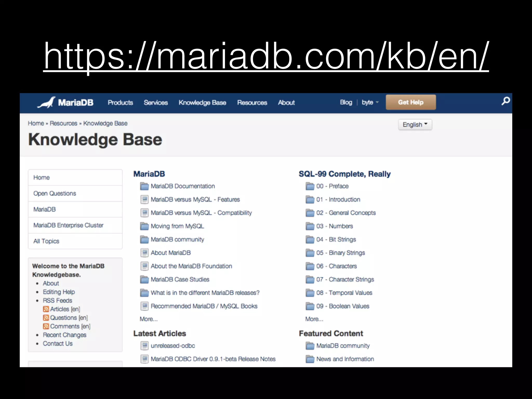This screenshot has height=399, width=532.
Task: Open the unreleased-odbc article
Action: pyautogui.click(x=173, y=346)
